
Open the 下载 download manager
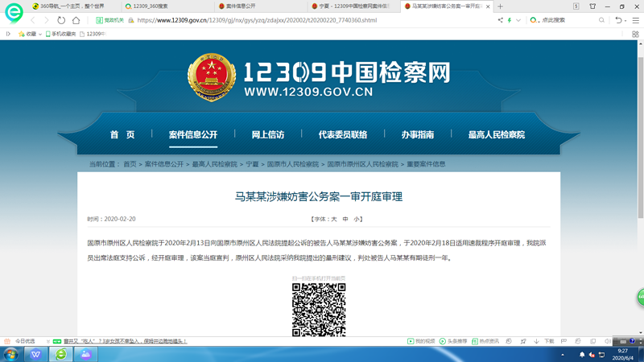[546, 341]
